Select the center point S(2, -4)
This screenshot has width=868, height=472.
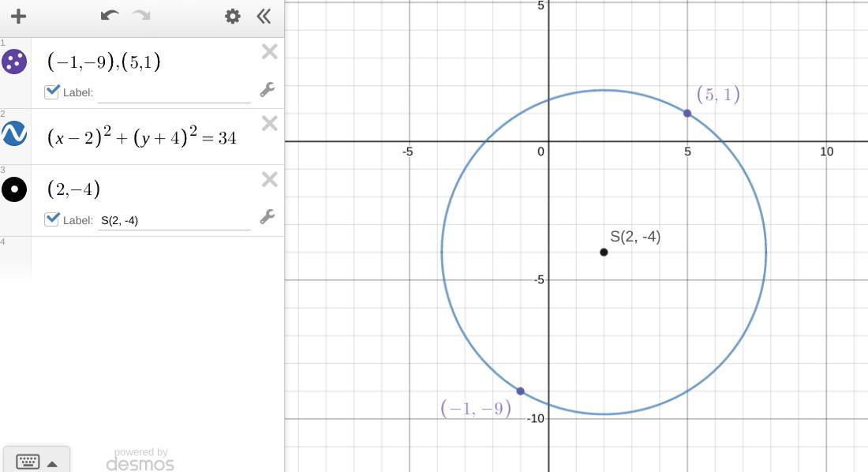pyautogui.click(x=604, y=252)
